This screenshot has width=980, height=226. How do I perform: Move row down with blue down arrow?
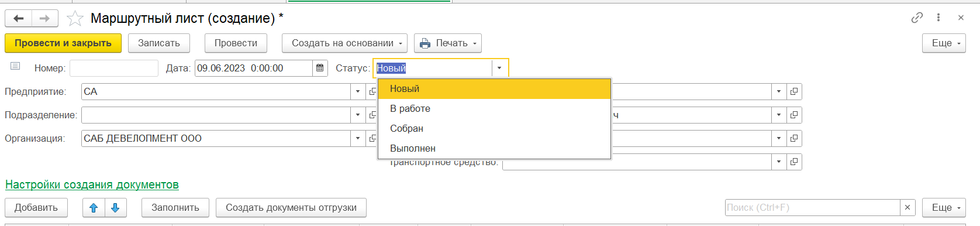click(115, 207)
